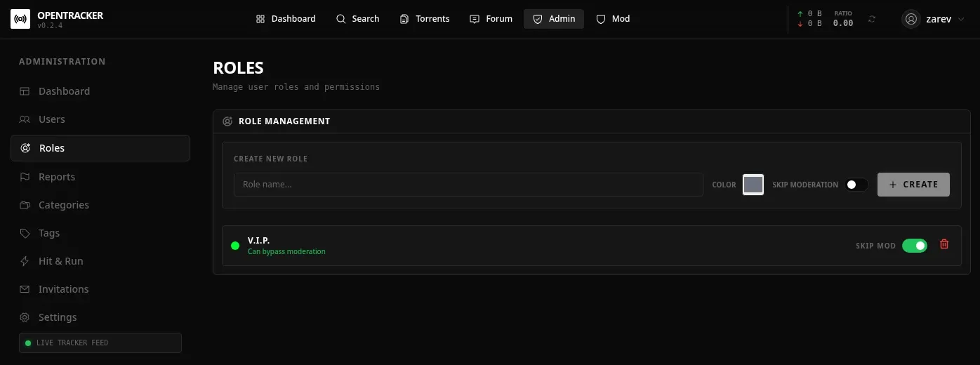Switch to the Forum in top navigation
This screenshot has height=365, width=980.
pyautogui.click(x=491, y=19)
